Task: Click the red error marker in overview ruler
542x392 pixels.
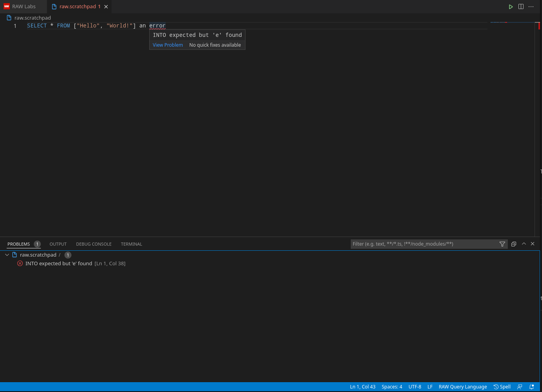Action: click(x=539, y=26)
